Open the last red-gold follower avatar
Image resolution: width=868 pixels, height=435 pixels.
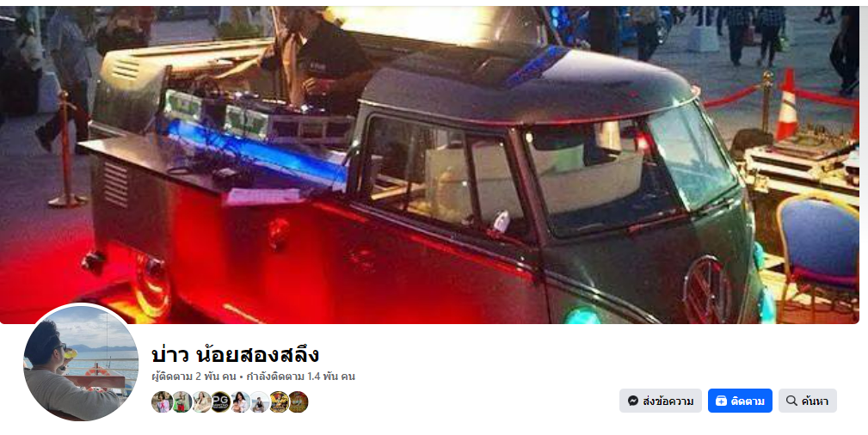click(298, 401)
